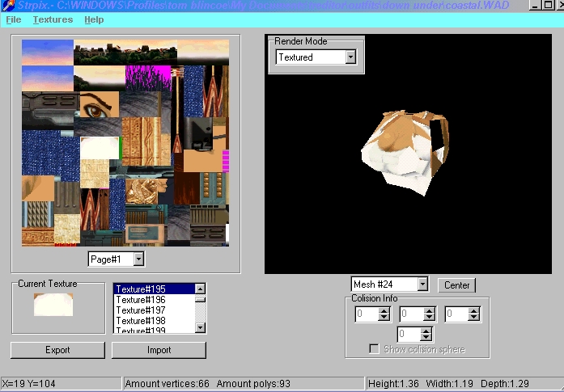Click the Import button
Viewport: 564px width, 392px height.
click(x=159, y=350)
